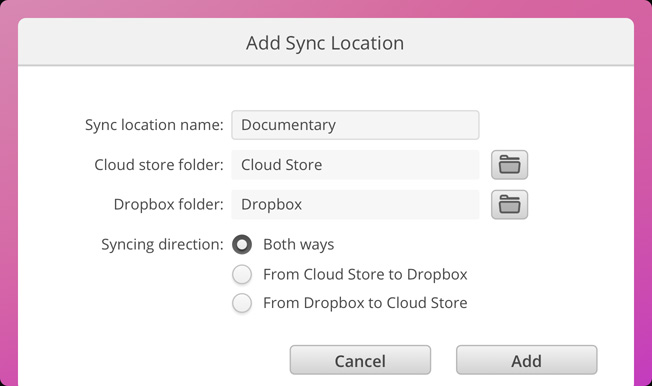The width and height of the screenshot is (652, 386).
Task: Enable From Dropbox to Cloud Store radio
Action: [x=242, y=303]
